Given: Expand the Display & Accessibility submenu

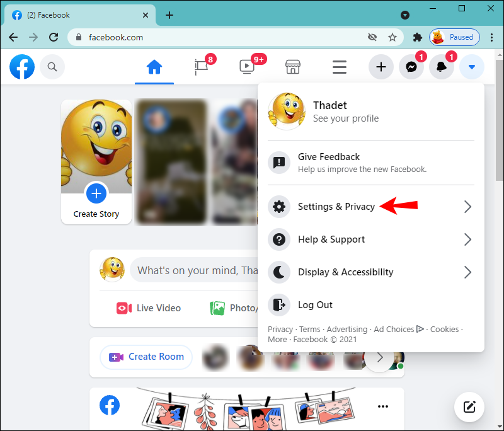Looking at the screenshot, I should coord(345,272).
